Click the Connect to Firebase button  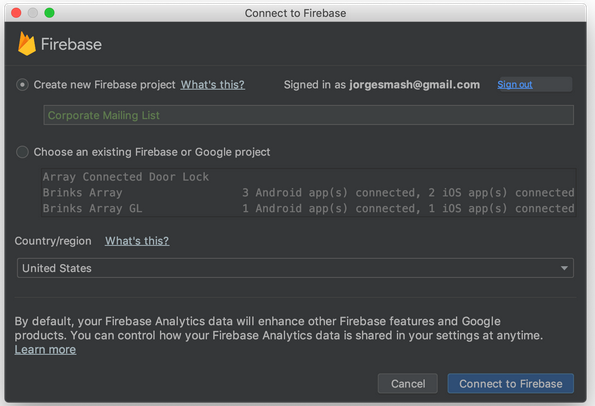coord(511,384)
